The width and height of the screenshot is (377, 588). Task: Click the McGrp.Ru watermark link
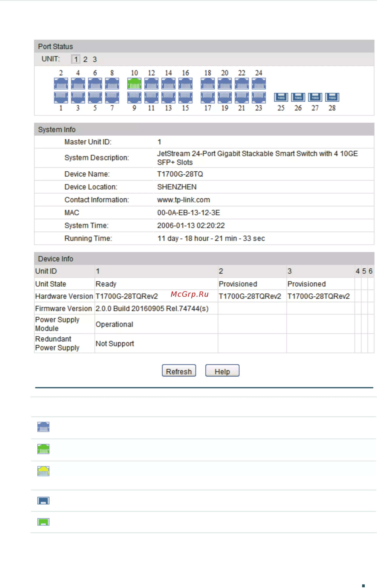coord(190,294)
